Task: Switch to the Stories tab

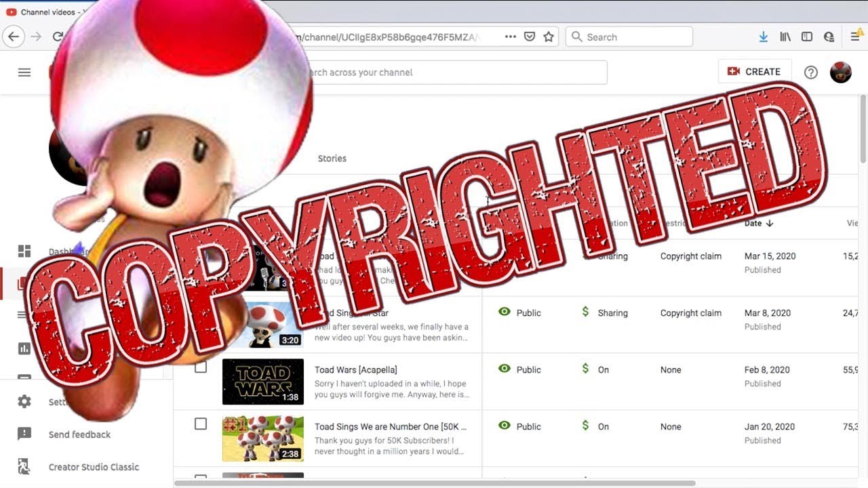Action: pos(332,158)
